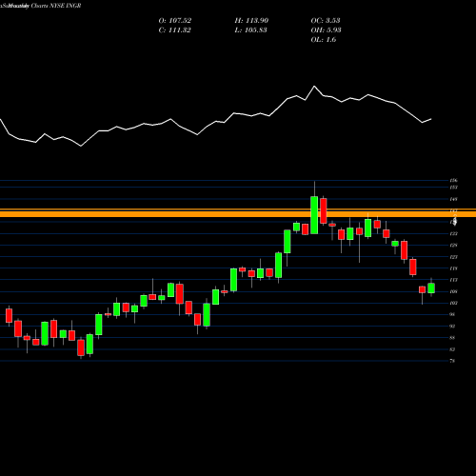Image resolution: width=476 pixels, height=476 pixels.
Task: Click the last green candle on the right
Action: coord(431,288)
